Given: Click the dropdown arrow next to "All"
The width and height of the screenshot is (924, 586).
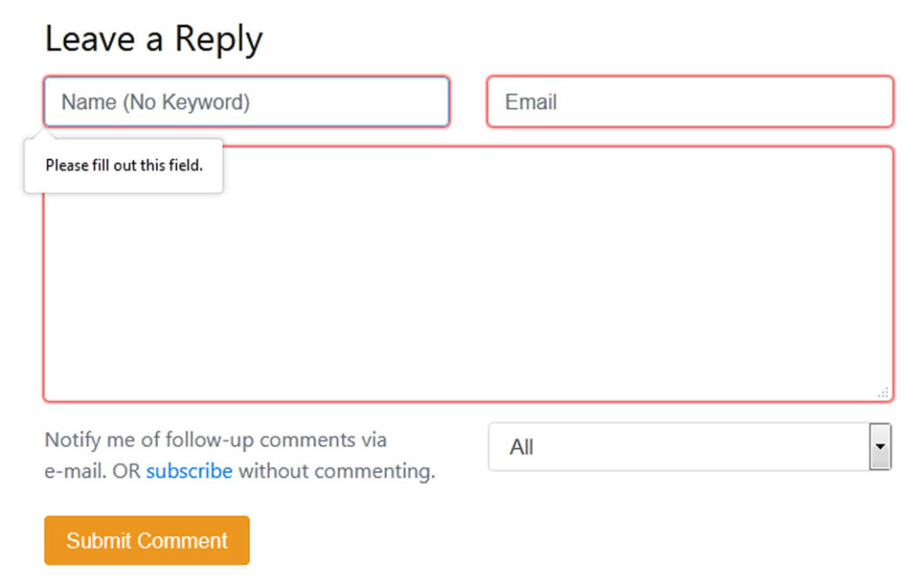Looking at the screenshot, I should pyautogui.click(x=880, y=446).
